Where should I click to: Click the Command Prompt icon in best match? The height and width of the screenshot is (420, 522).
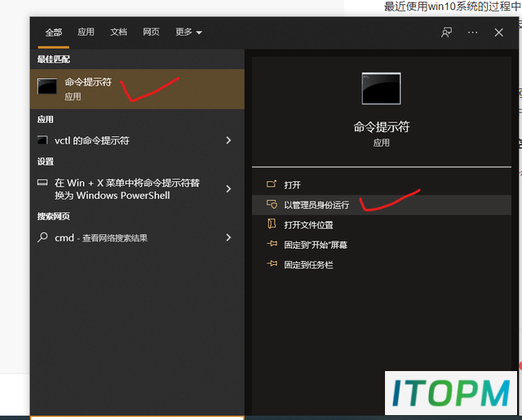47,86
